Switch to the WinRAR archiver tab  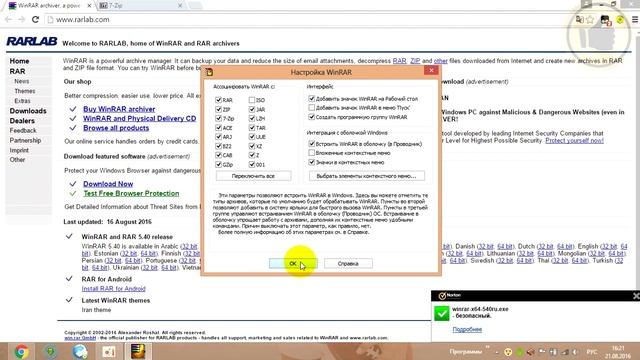click(49, 6)
